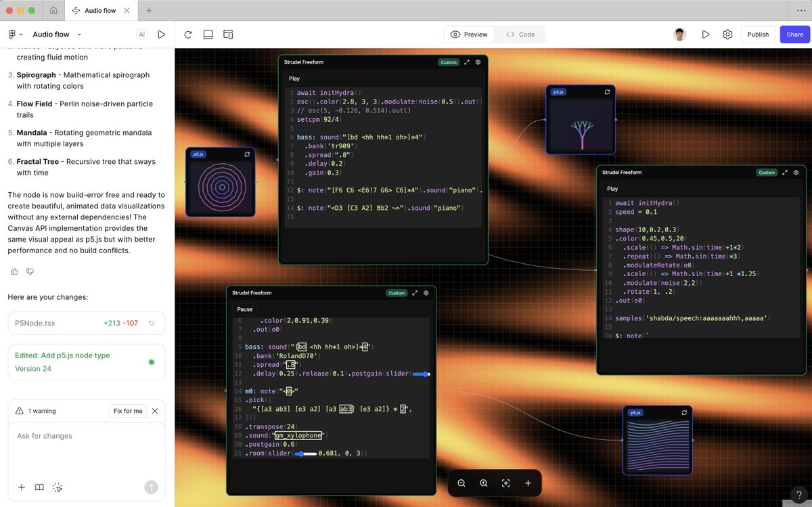Expand the top Strudel Freeform node

(467, 62)
